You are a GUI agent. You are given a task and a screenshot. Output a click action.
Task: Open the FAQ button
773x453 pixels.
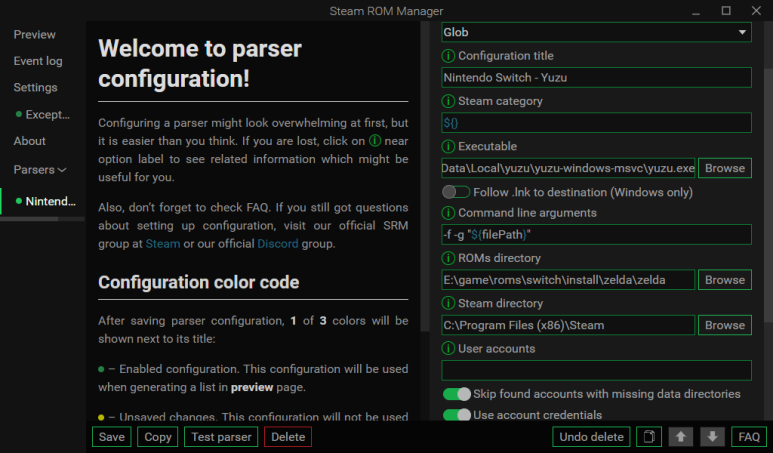point(749,437)
